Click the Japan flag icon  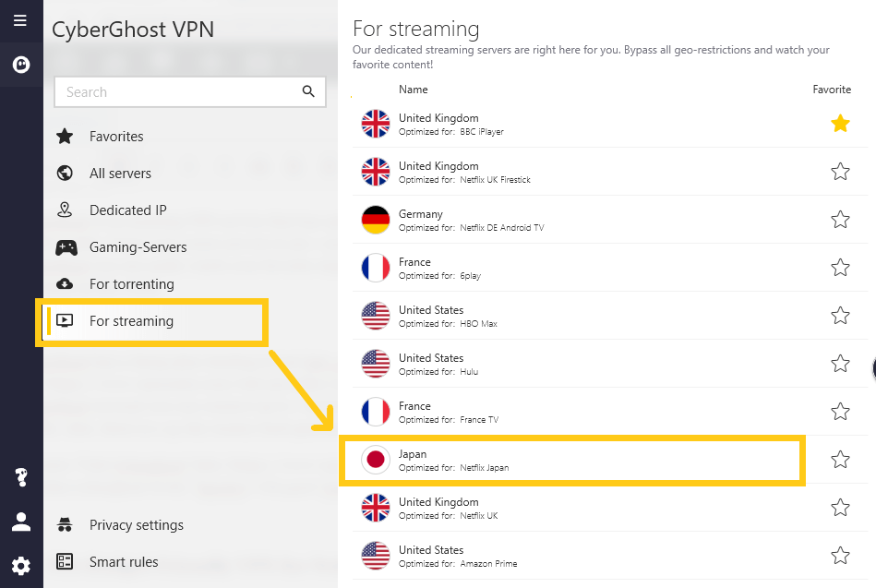click(x=376, y=460)
